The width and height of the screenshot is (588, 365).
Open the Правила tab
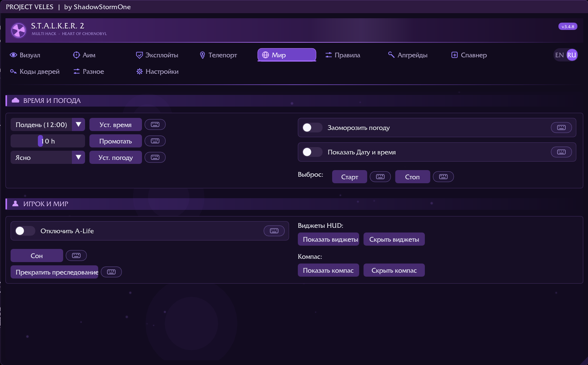[x=343, y=55]
